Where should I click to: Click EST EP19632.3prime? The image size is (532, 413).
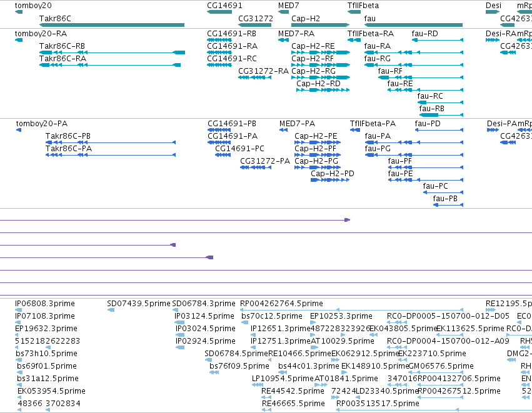click(x=46, y=329)
